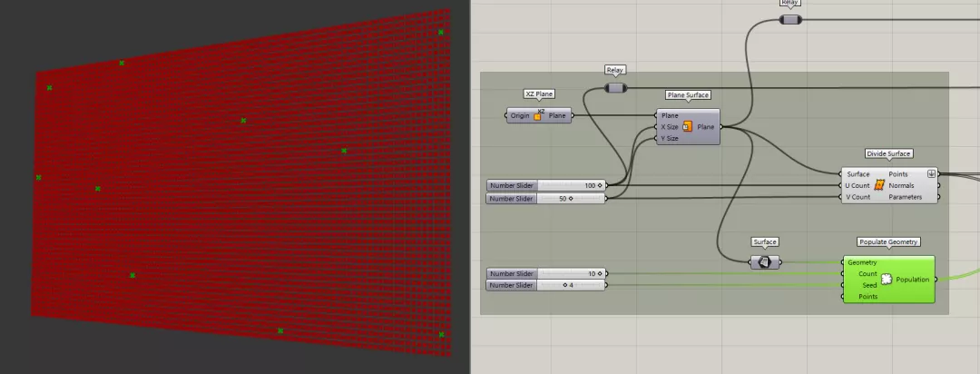
Task: Click the Relay tag at the top edge
Action: pyautogui.click(x=790, y=3)
